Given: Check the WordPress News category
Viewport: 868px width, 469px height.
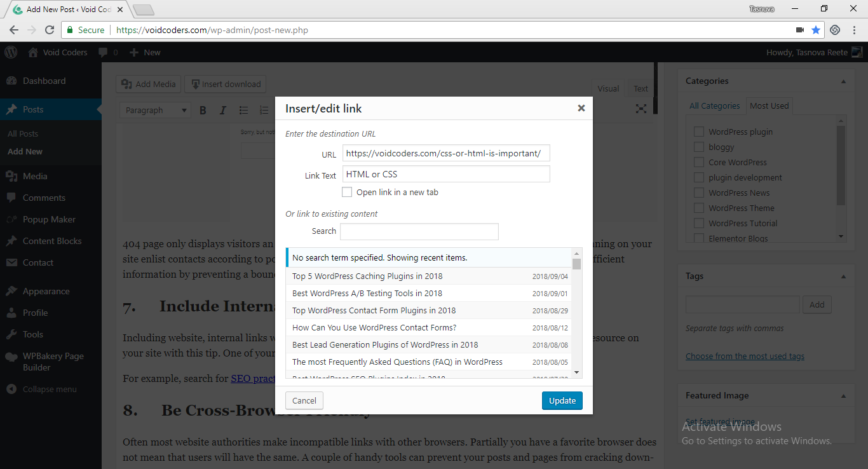Looking at the screenshot, I should coord(699,193).
